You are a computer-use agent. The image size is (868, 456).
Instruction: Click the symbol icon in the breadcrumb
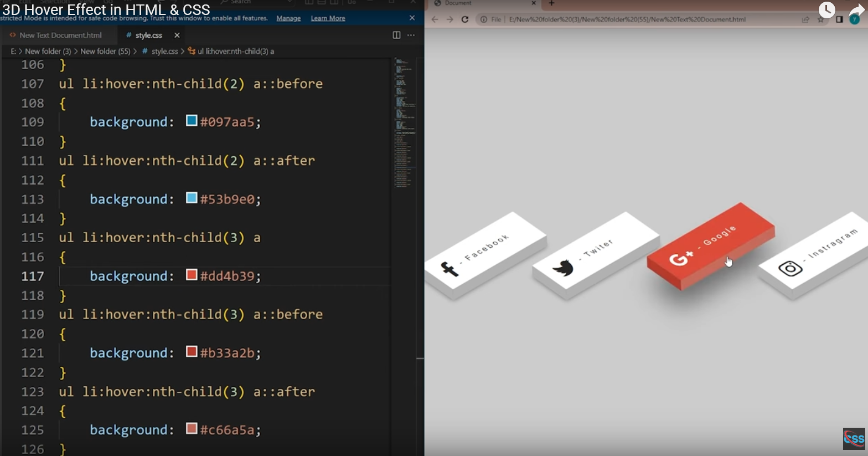click(x=192, y=51)
